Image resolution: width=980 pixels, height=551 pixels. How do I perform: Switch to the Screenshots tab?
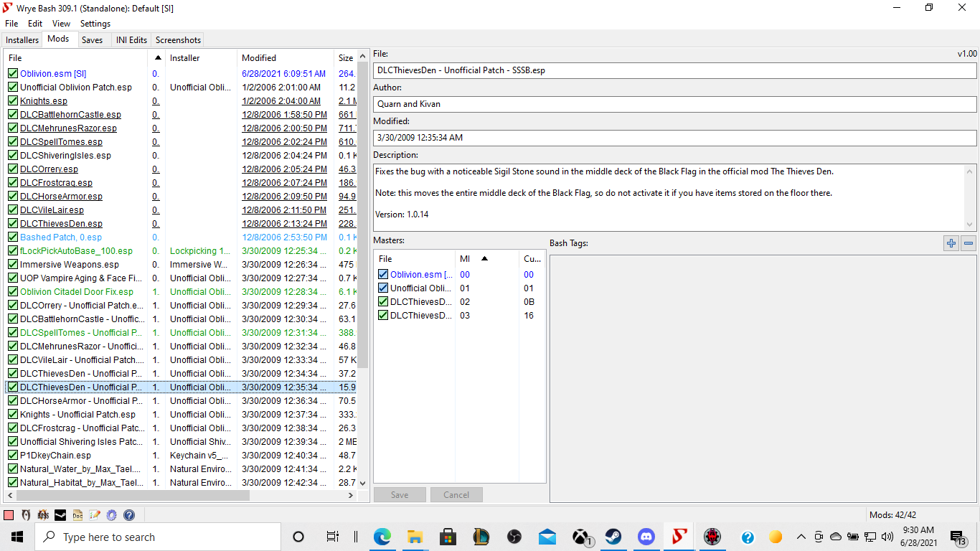(178, 40)
